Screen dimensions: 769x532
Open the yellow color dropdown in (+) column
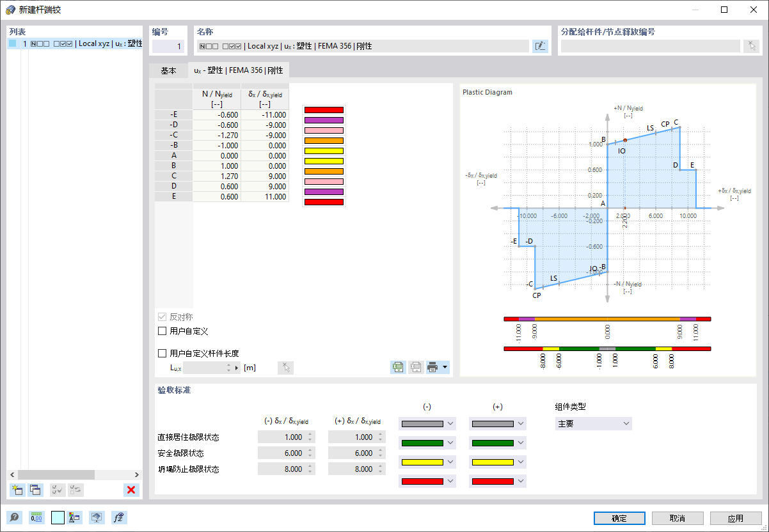pos(498,462)
